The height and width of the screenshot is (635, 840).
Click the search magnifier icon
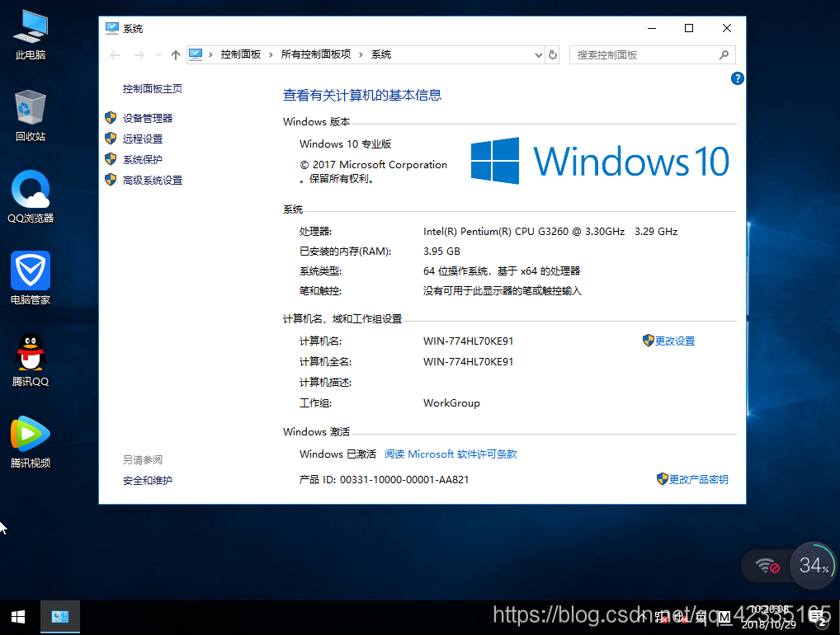pos(724,54)
